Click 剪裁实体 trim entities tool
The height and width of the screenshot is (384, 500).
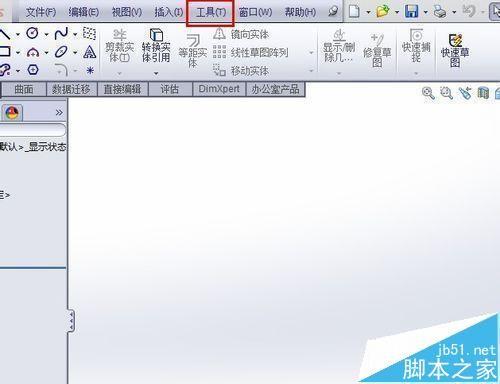click(x=119, y=46)
